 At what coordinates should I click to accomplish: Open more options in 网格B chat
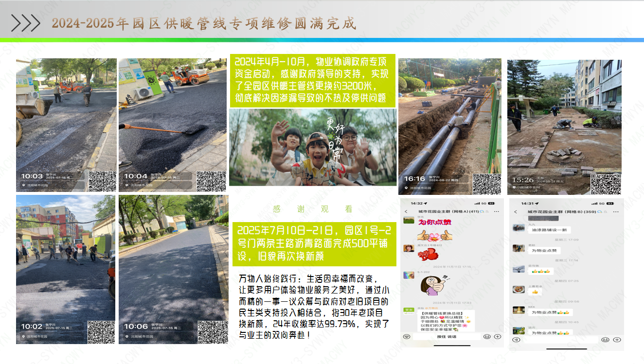pyautogui.click(x=615, y=212)
